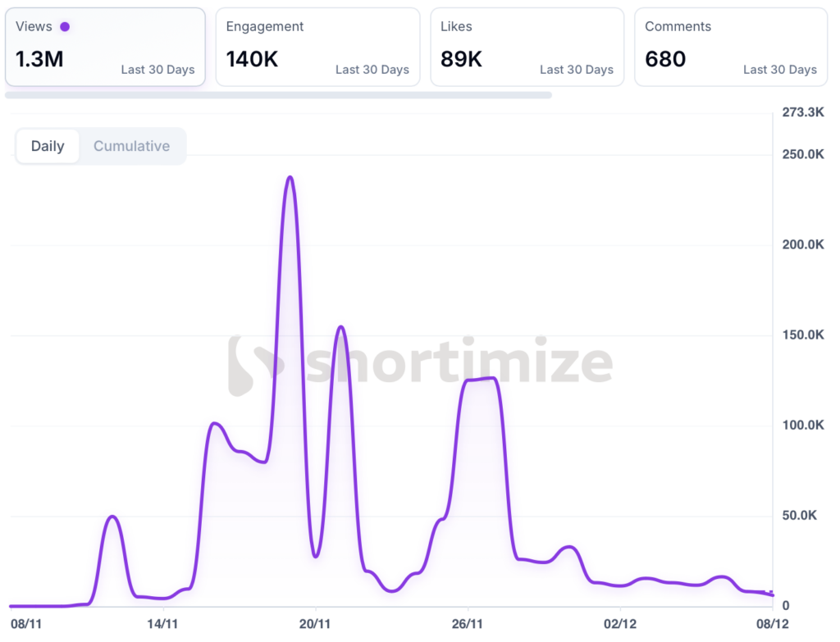
Task: Click "Last 30 Days" in Comments card
Action: [779, 70]
